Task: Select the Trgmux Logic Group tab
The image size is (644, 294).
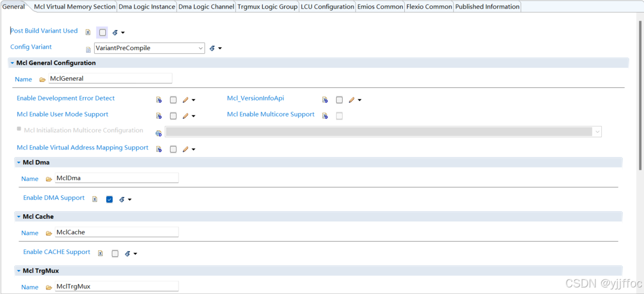Action: (267, 7)
